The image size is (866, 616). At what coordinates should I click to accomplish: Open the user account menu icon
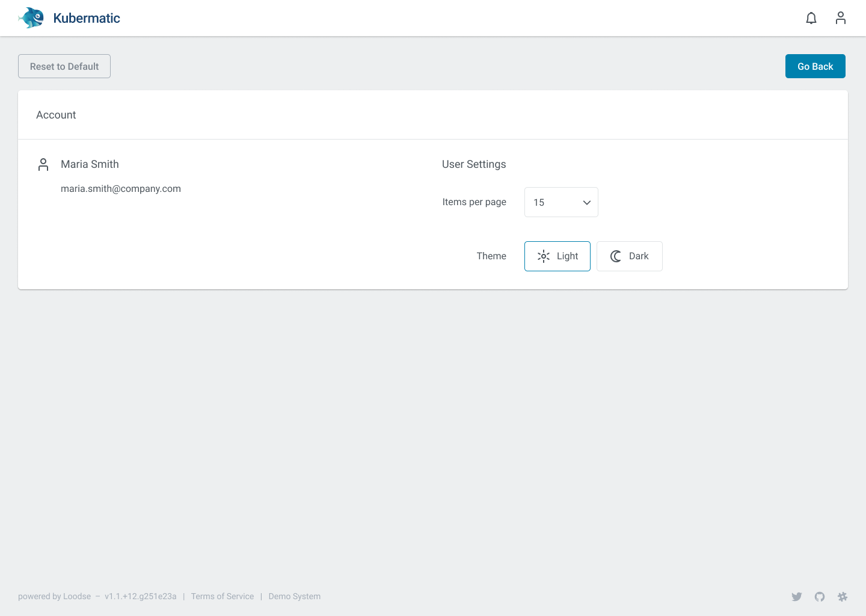[840, 18]
